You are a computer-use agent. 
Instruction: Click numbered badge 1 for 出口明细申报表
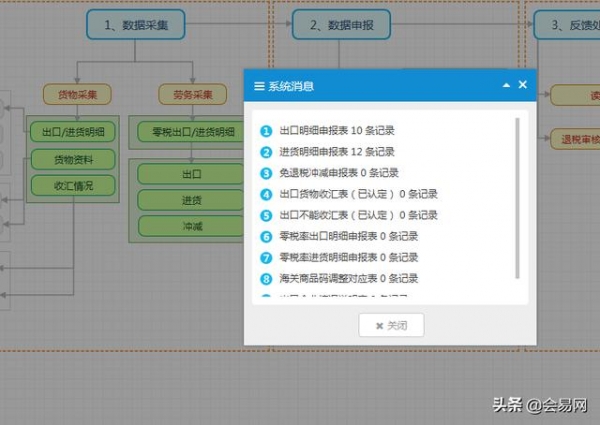266,131
